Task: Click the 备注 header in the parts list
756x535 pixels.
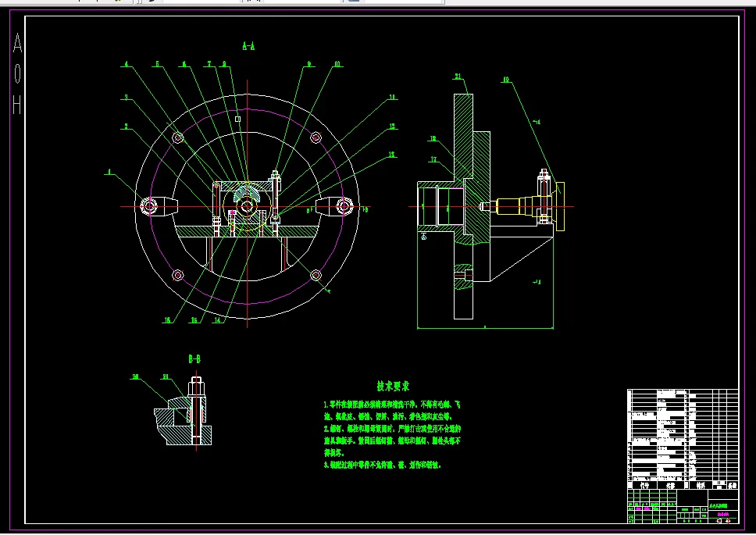Action: click(733, 485)
